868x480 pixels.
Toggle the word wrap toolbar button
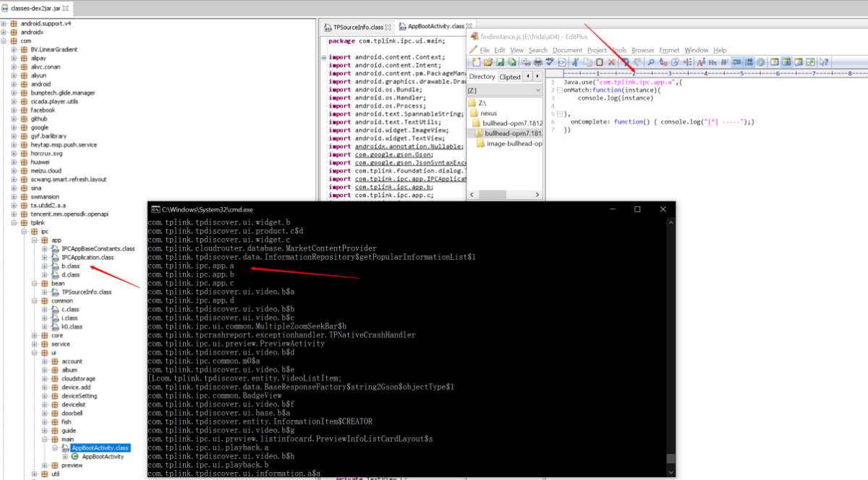point(736,62)
